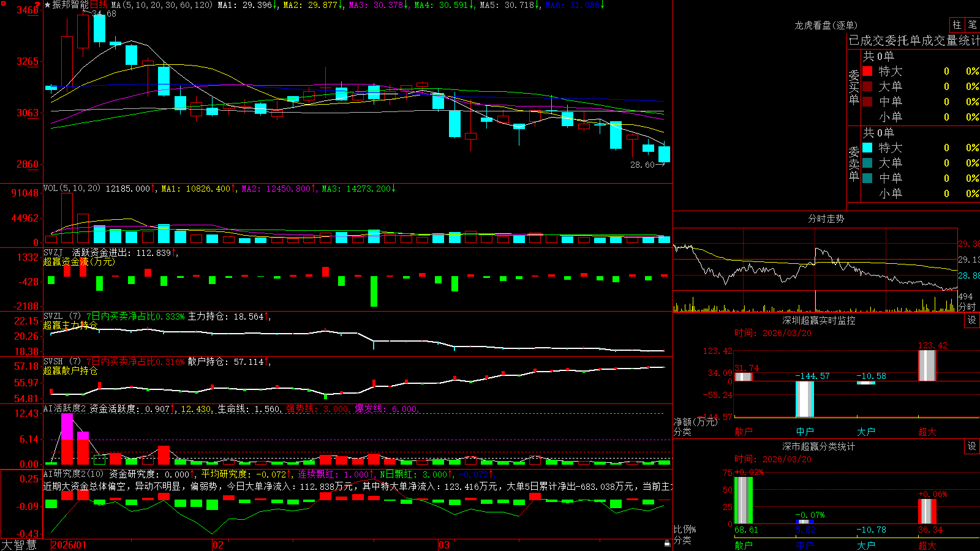Click the 超赢资金流(万元) label
The image size is (980, 551).
click(79, 262)
